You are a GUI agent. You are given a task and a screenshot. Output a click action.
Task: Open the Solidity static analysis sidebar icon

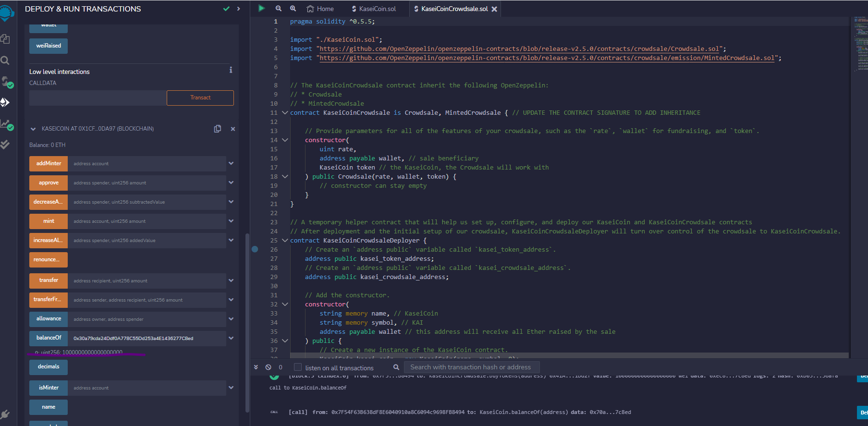click(x=7, y=124)
